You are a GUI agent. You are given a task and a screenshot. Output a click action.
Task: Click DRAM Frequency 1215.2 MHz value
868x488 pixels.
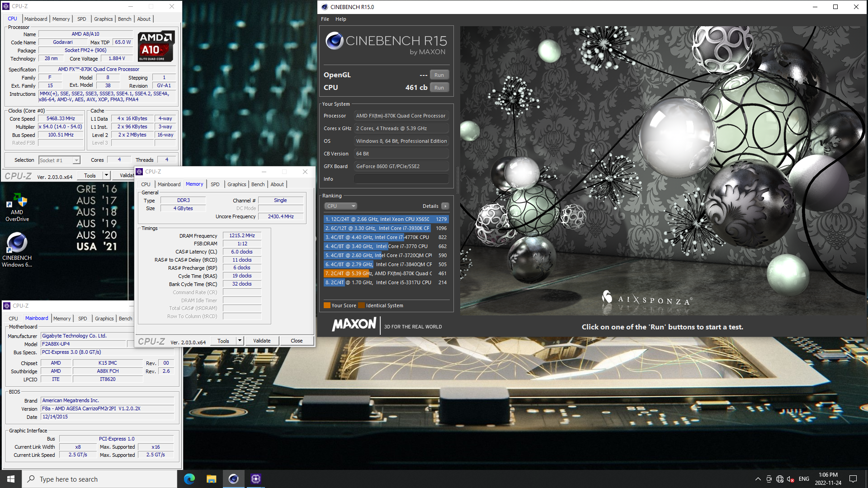[242, 235]
